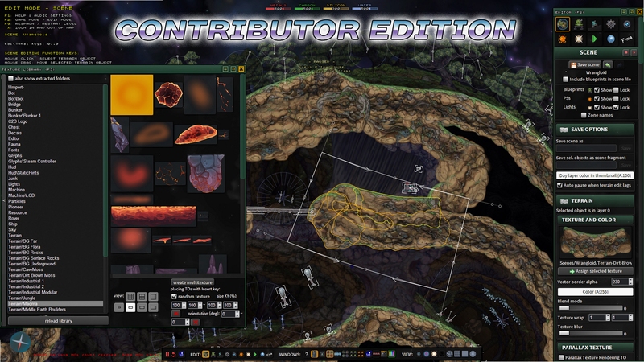Select the Terrain\Jungle folder in library
644x362 pixels.
click(22, 298)
